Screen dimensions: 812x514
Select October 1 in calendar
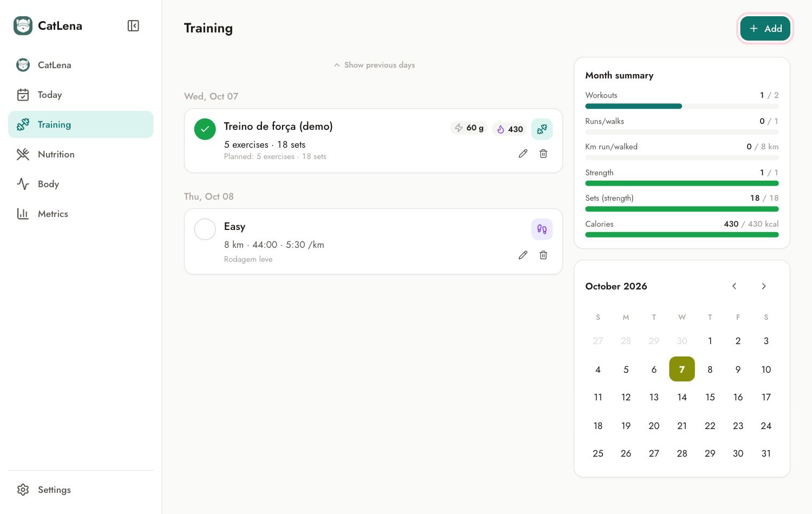(710, 341)
